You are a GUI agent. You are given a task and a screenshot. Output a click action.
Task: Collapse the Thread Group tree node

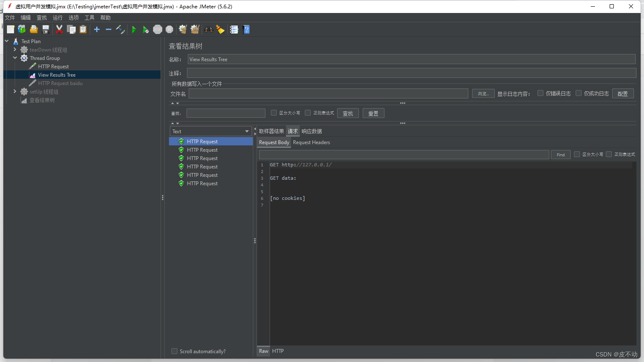[15, 58]
